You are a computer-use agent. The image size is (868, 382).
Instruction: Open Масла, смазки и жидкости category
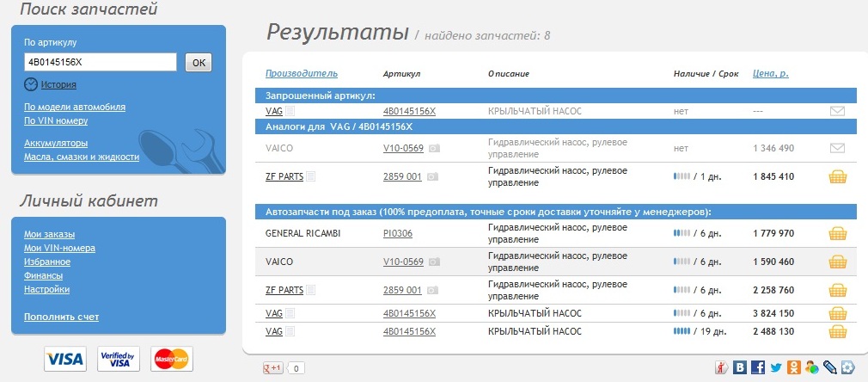coord(82,157)
